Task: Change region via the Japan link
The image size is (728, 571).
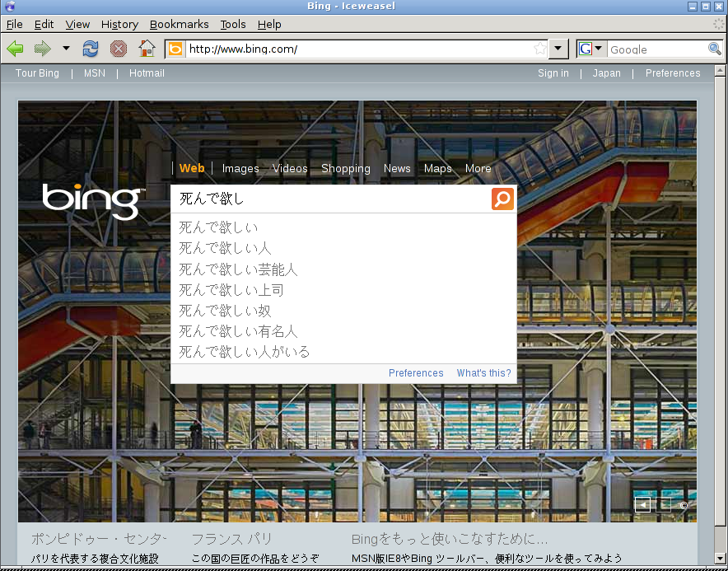Action: click(606, 73)
